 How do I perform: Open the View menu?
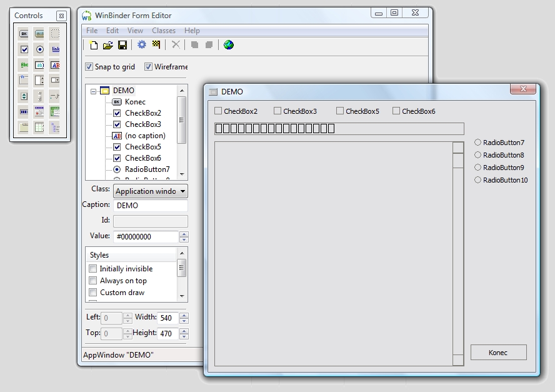(x=135, y=31)
